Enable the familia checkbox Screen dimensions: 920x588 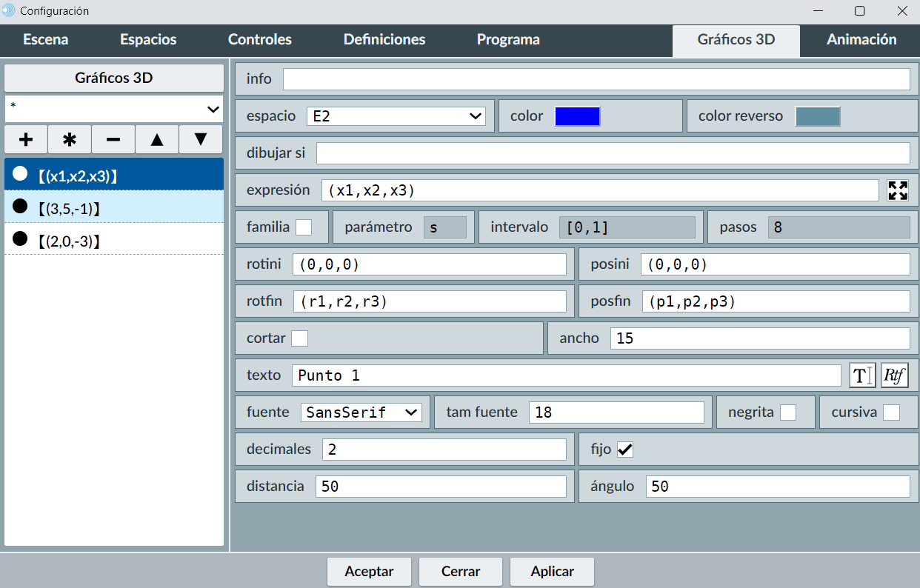tap(304, 227)
